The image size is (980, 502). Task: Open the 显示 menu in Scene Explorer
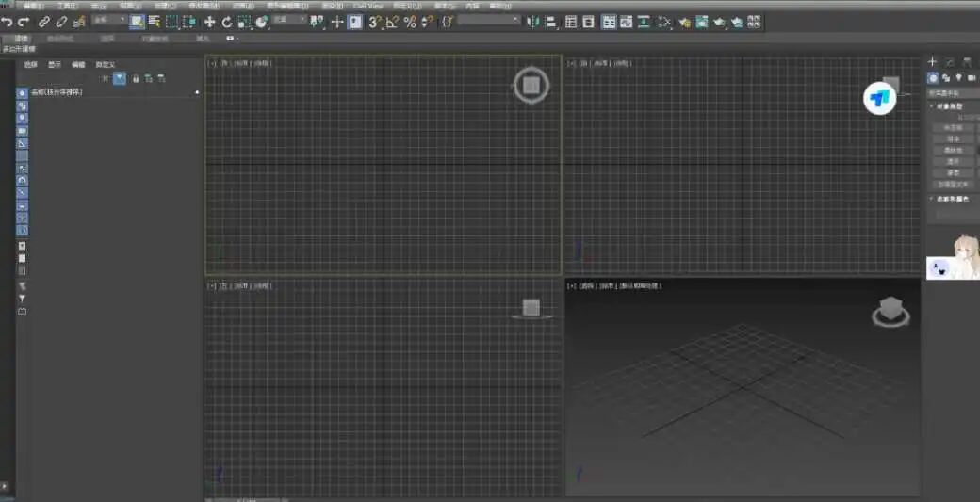click(x=55, y=64)
